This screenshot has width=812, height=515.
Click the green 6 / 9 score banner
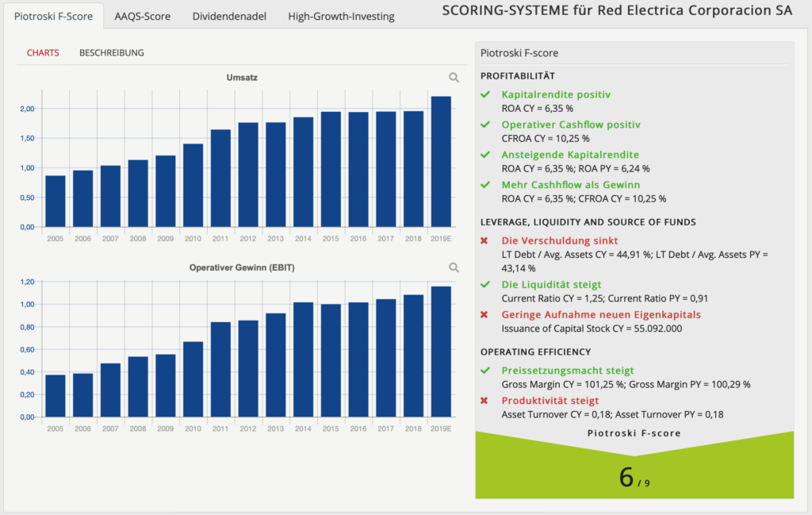(634, 467)
